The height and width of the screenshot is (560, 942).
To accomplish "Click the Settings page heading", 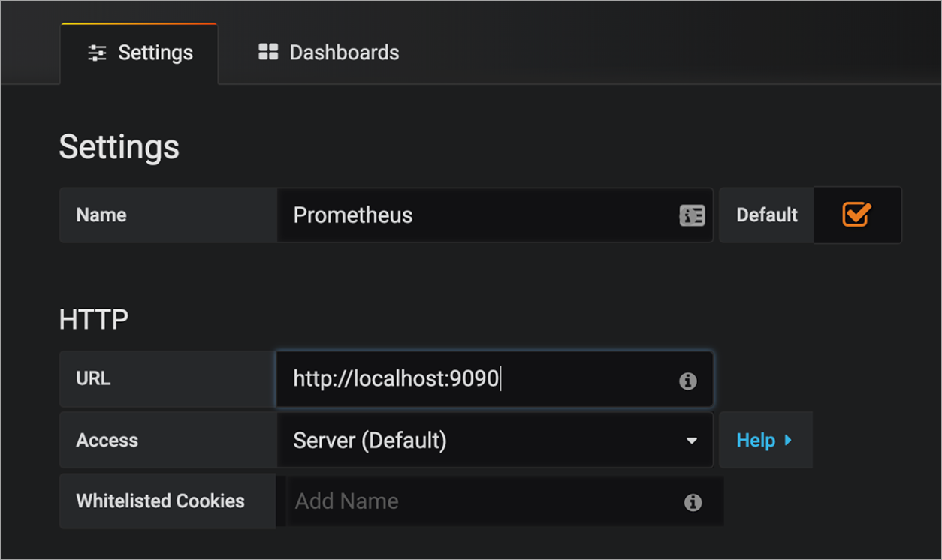I will 119,147.
